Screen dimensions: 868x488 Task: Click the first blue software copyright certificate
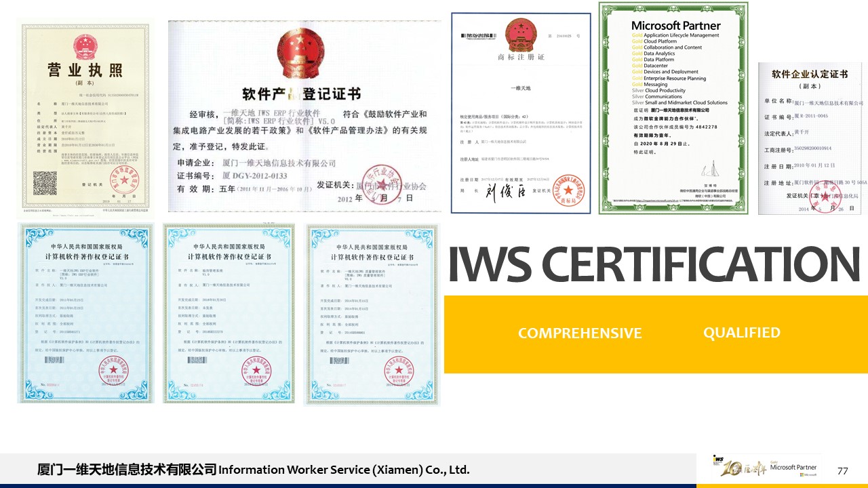click(85, 313)
